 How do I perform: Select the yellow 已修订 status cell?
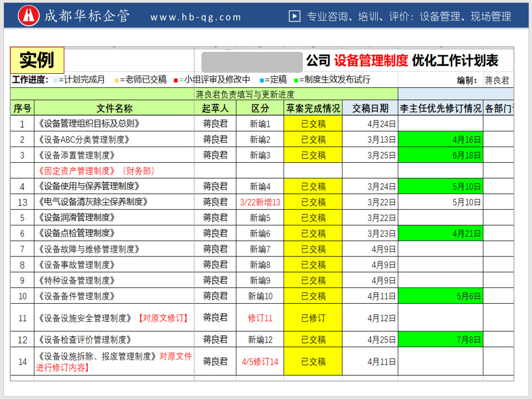(x=313, y=318)
